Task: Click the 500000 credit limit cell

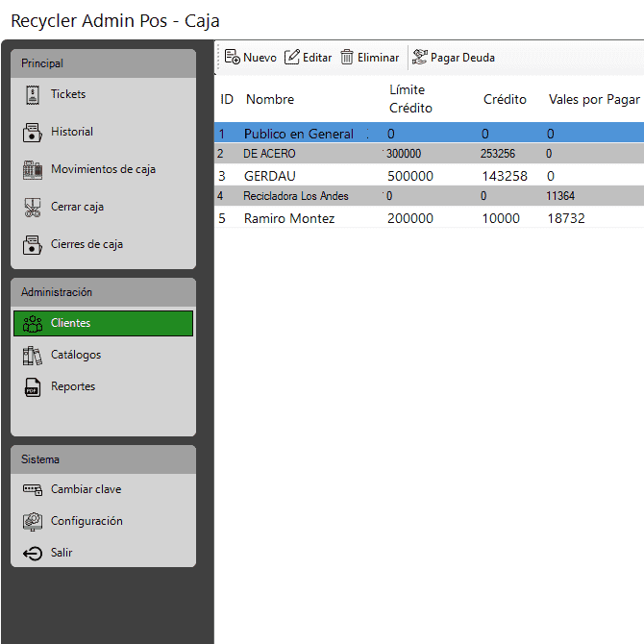Action: (x=410, y=176)
